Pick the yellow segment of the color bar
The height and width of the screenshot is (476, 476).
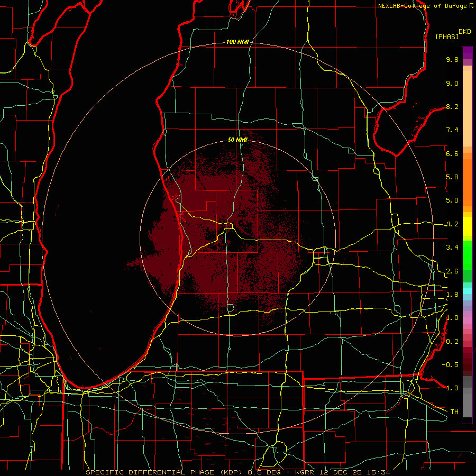(x=467, y=226)
